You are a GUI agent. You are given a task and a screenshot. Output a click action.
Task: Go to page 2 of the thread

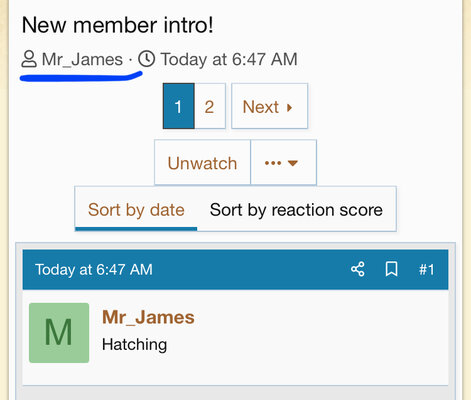[210, 106]
